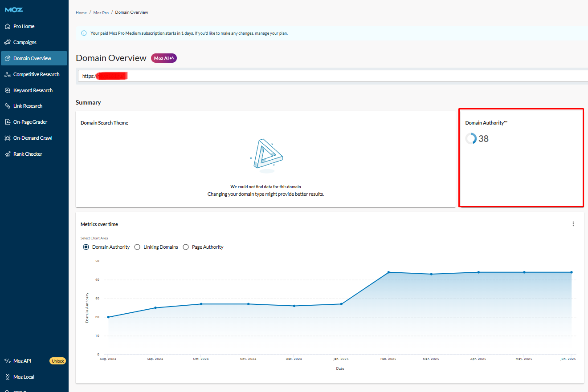Select the Page Authority radio option
Screen dimensions: 588x392
click(x=186, y=247)
